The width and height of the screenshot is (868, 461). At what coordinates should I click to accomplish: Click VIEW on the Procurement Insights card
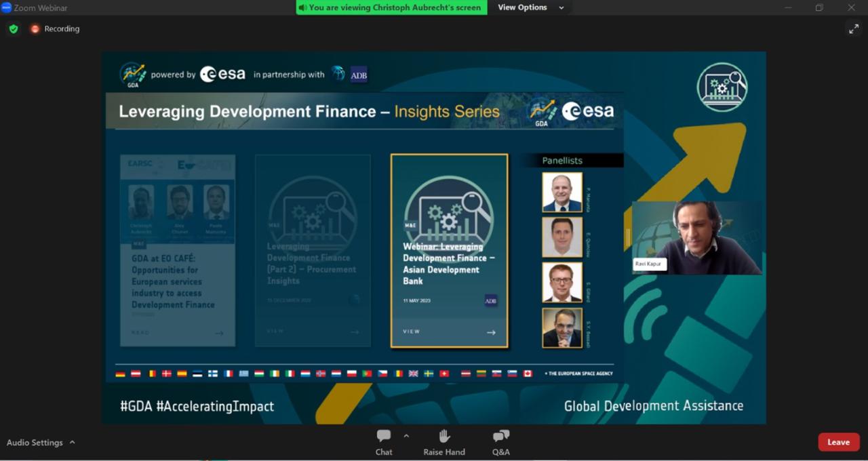(275, 332)
